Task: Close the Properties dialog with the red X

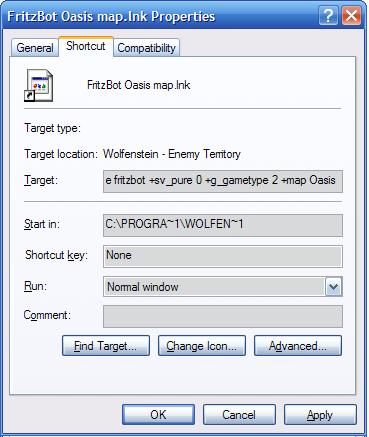Action: point(351,15)
